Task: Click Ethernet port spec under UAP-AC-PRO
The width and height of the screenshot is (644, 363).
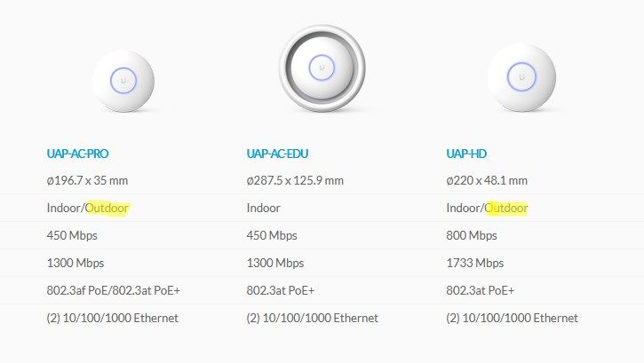Action: pos(113,318)
